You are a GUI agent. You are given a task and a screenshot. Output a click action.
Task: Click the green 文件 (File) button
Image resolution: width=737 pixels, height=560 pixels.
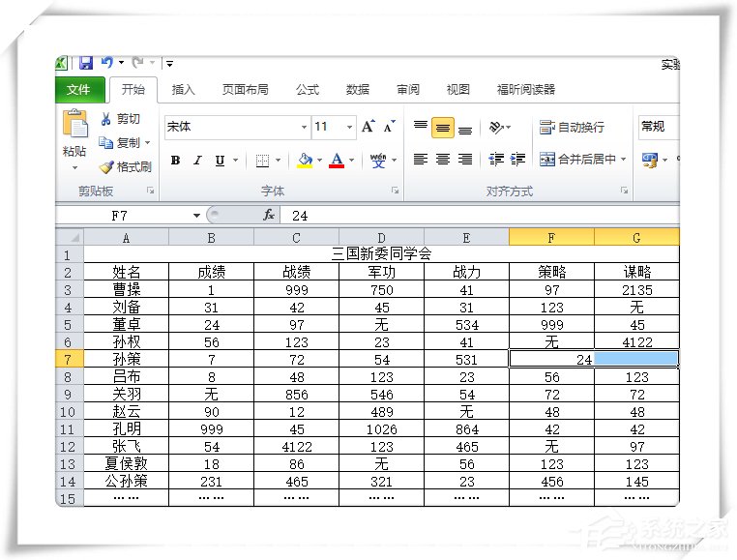(x=79, y=90)
